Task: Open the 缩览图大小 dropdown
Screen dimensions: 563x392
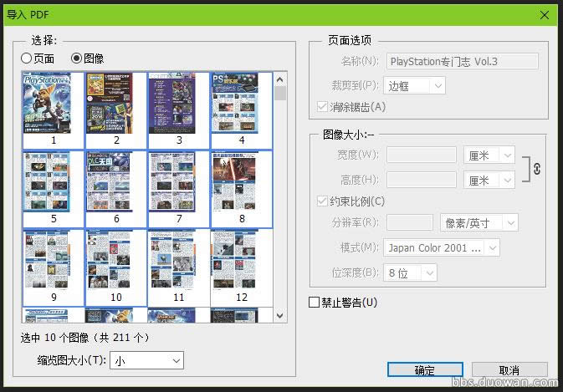Action: pyautogui.click(x=146, y=360)
